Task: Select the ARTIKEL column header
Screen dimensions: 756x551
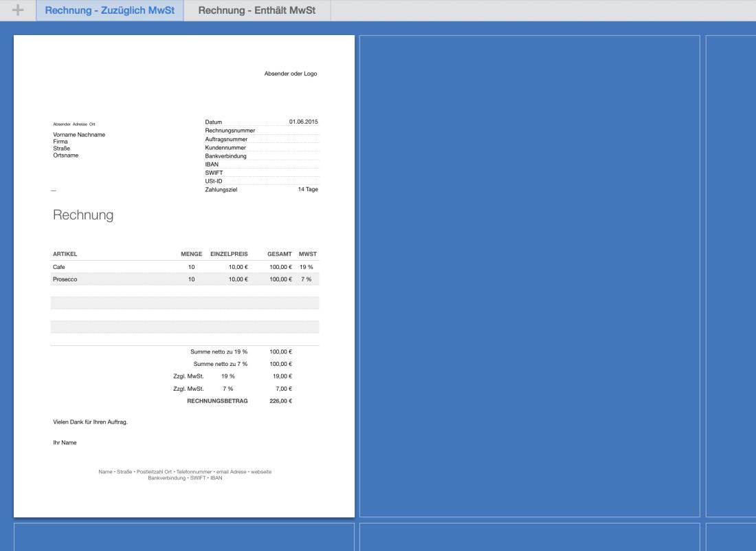Action: click(x=65, y=254)
